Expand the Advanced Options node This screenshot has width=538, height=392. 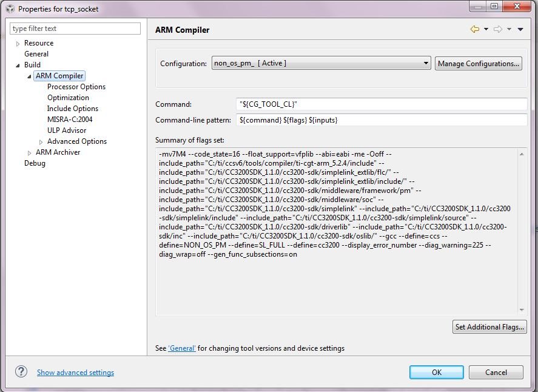pos(41,142)
